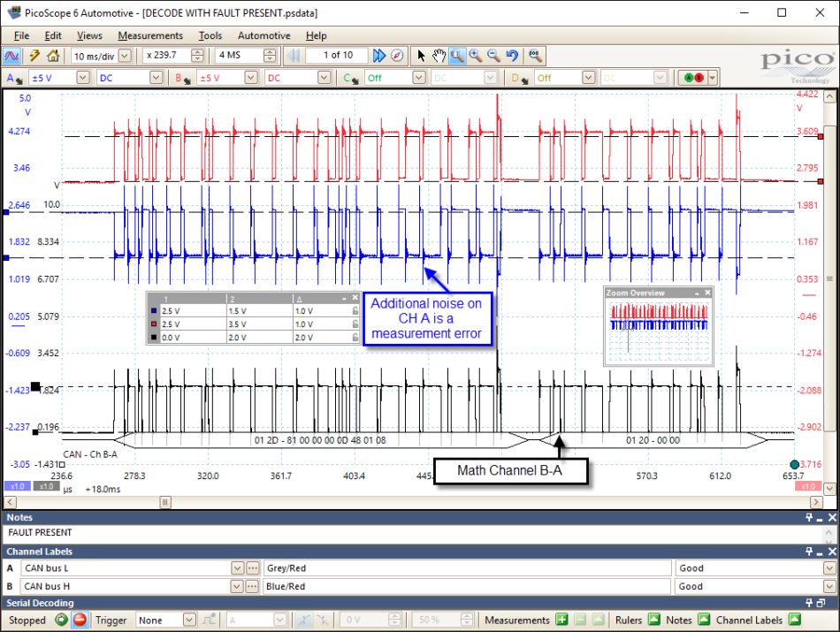Click the Zoom Overview waveform thumbnail
840x632 pixels.
click(659, 331)
